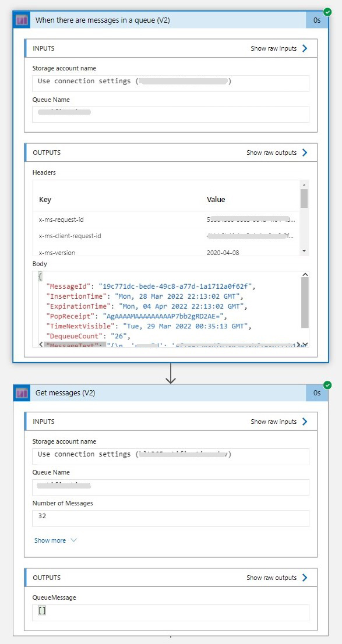Click the Body panel vertical scrollbar up arrow
The height and width of the screenshot is (644, 342).
click(305, 274)
